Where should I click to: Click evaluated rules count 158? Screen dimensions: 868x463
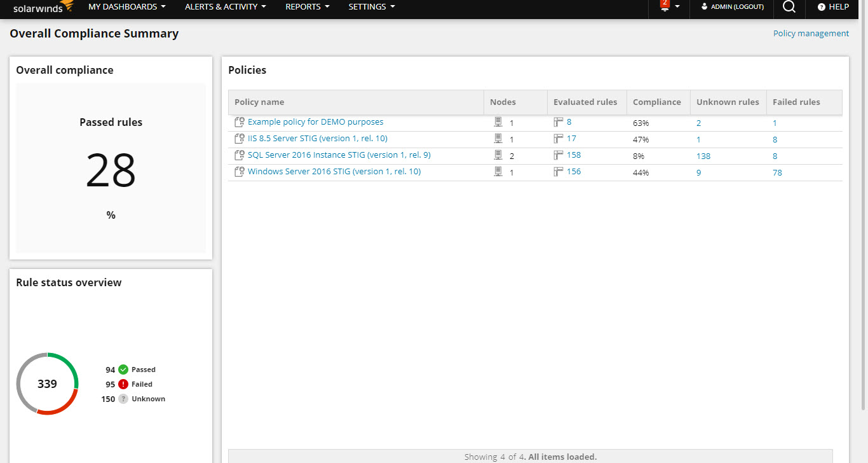[574, 155]
